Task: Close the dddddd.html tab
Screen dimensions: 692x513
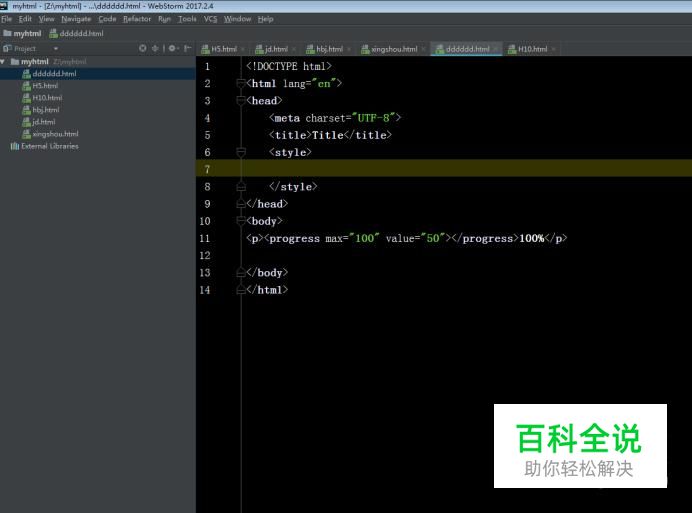Action: tap(496, 49)
